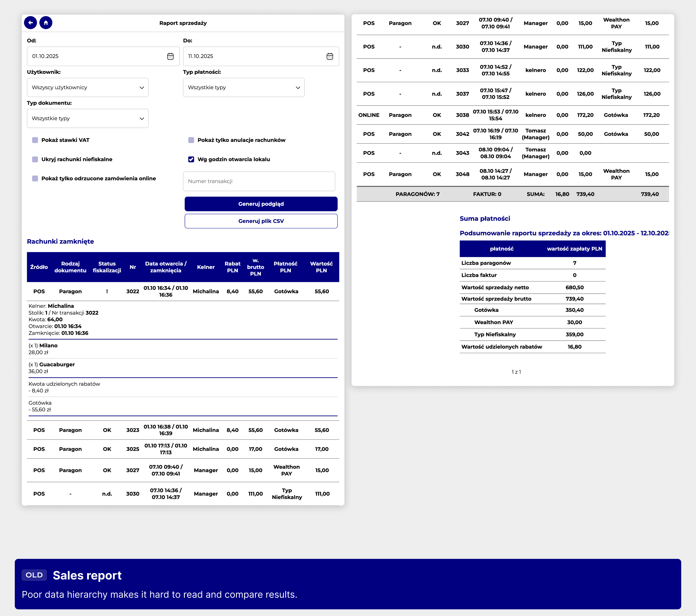Enable Pokaż tylko odrzucone zamówienia online
This screenshot has height=616, width=696.
click(35, 178)
